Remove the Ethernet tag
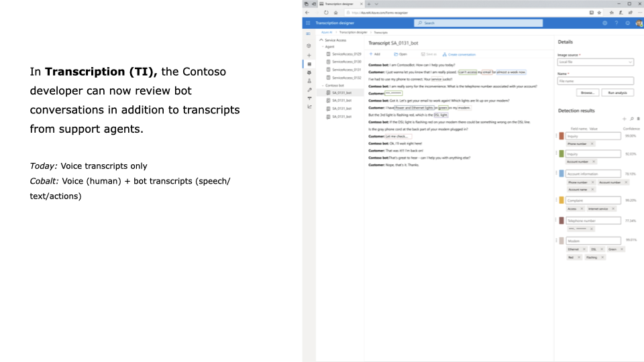Screen dimensions: 644x362 point(584,249)
